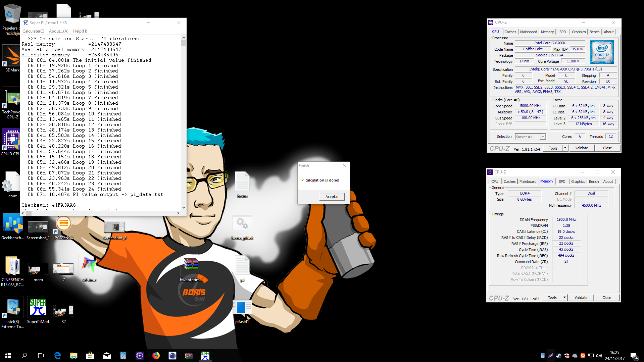Open the Windows Start menu
Viewport: 644px width, 362px height.
[x=8, y=356]
